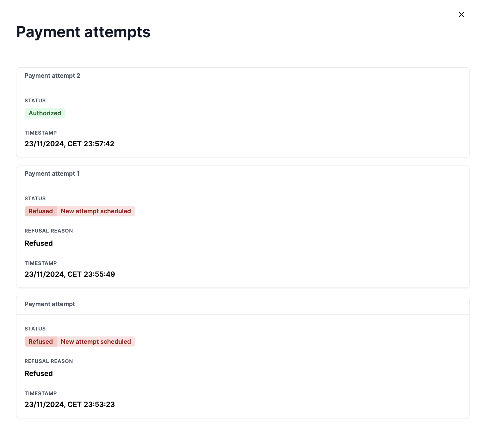
Task: Click STATUS label in Payment attempt 2
Action: coord(35,101)
